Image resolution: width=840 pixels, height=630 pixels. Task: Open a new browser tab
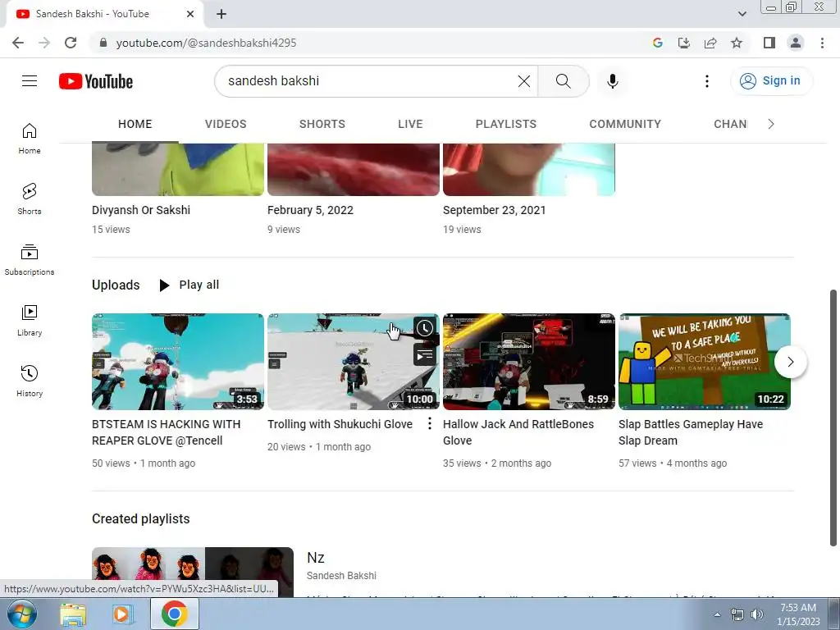coord(221,14)
